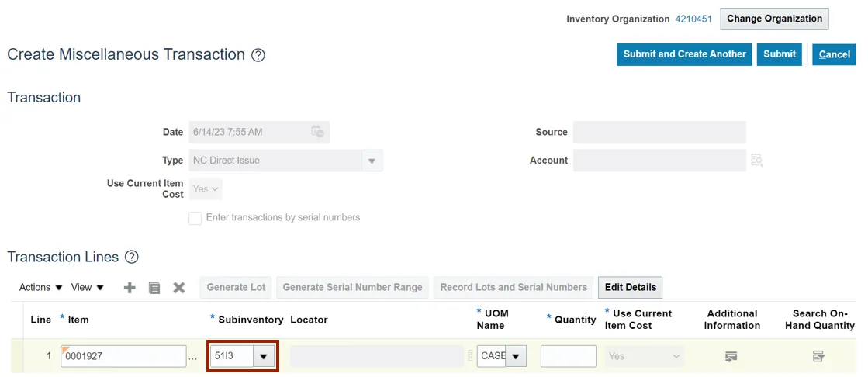The height and width of the screenshot is (377, 868).
Task: Click the Transaction Lines help icon
Action: (132, 258)
